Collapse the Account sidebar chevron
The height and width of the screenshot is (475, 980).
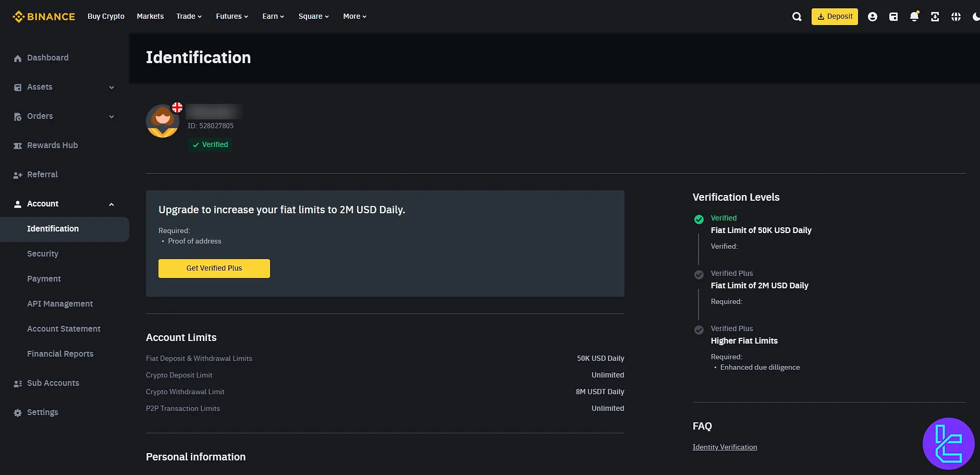click(x=112, y=204)
